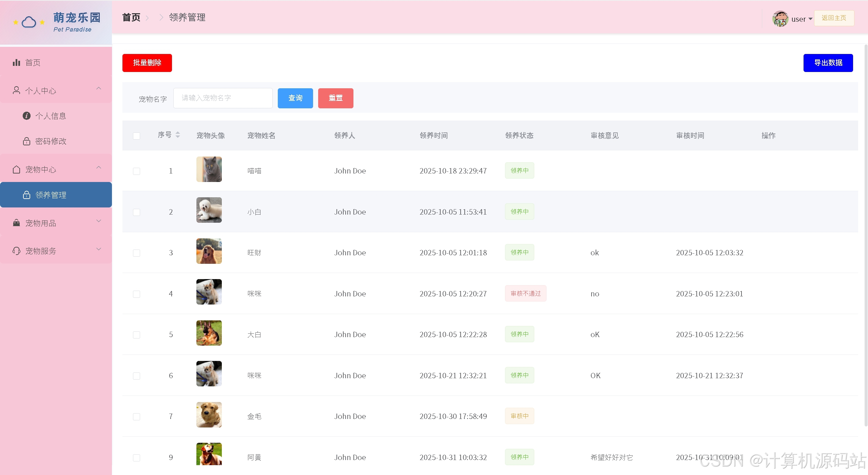Open the kitten thumbnail in row 4
Image resolution: width=868 pixels, height=475 pixels.
click(209, 292)
